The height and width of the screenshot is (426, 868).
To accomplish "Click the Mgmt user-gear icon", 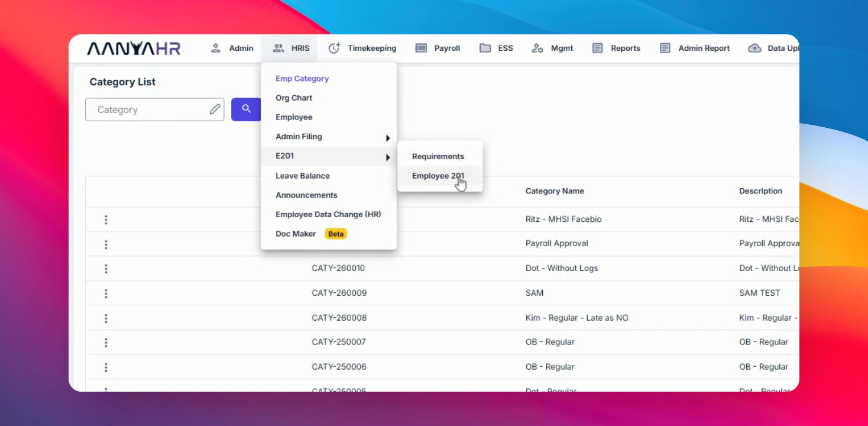I will [x=537, y=49].
